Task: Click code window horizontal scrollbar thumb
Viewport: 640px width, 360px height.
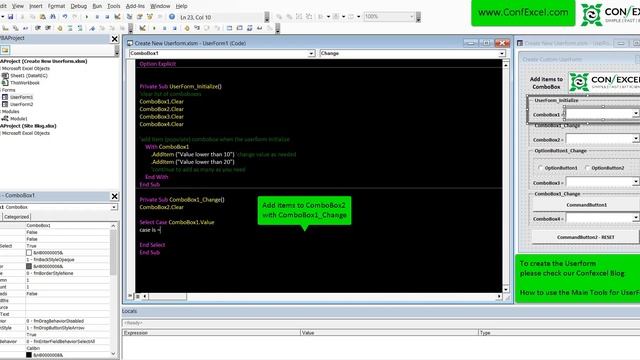Action: pyautogui.click(x=167, y=296)
